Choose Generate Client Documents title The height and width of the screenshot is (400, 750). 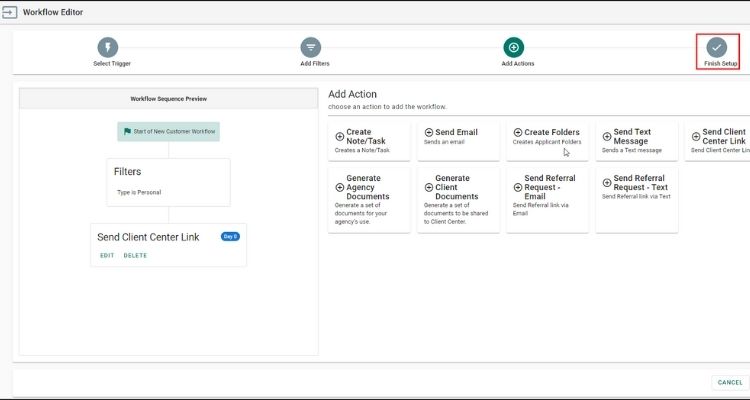pos(457,188)
